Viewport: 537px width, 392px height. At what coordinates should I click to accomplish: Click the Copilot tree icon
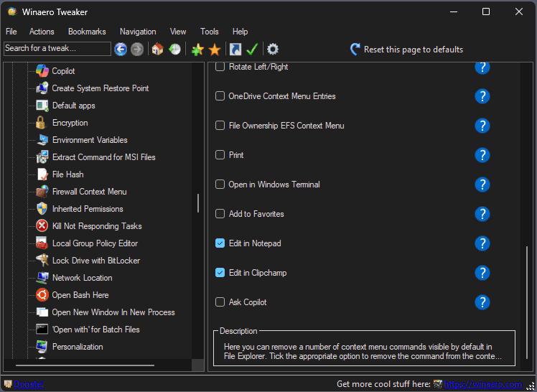tap(42, 71)
